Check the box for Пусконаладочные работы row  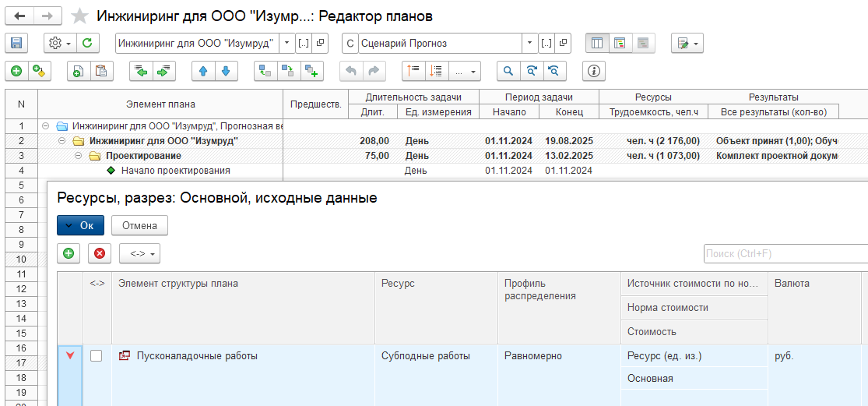coord(97,356)
